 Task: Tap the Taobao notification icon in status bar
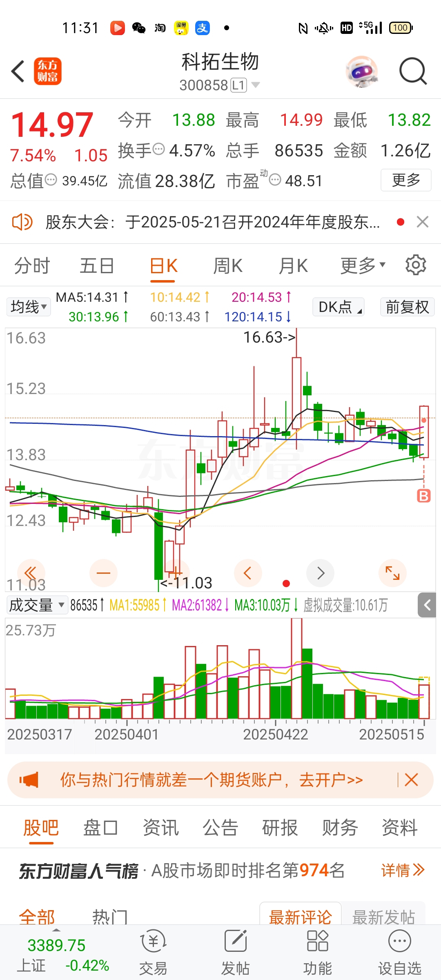pos(160,28)
